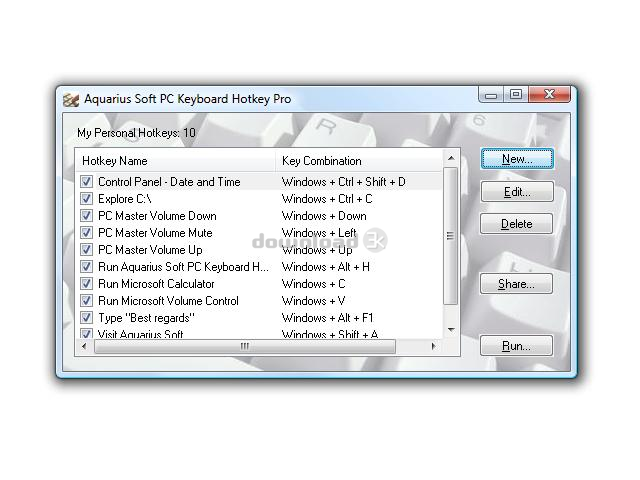
Task: Click horizontal scrollbar right arrow
Action: tap(433, 347)
